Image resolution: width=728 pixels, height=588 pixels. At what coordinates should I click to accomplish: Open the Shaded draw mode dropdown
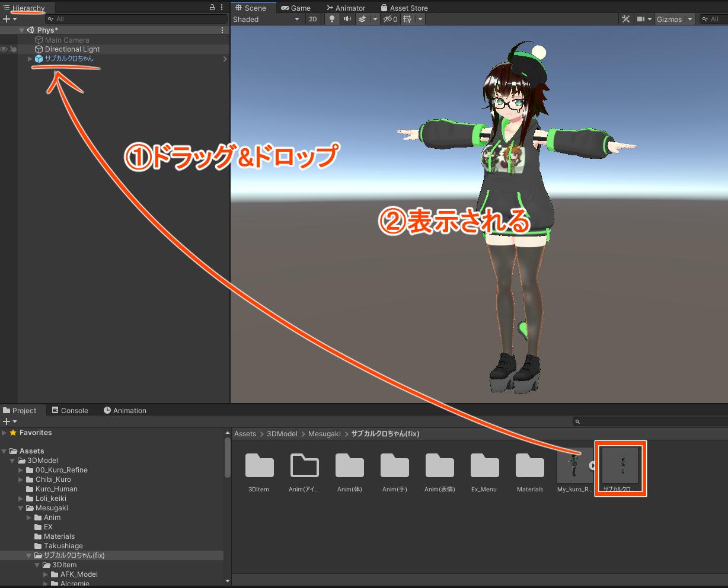267,19
